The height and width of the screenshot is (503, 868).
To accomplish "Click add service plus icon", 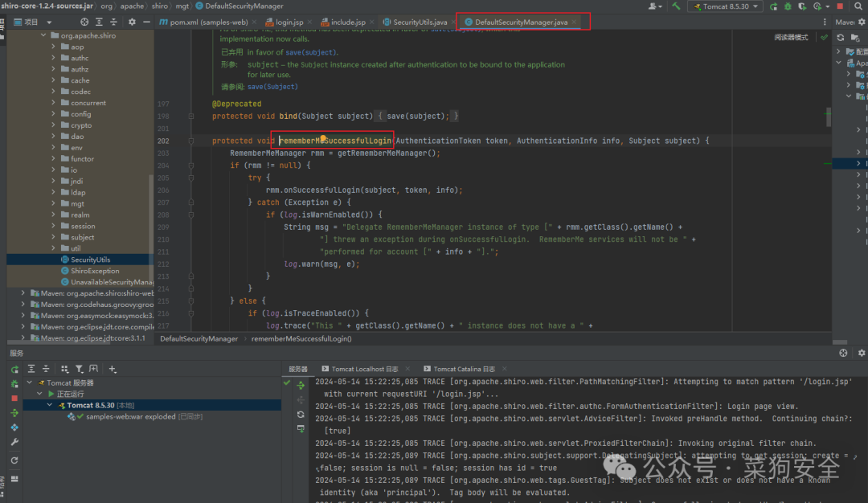I will [x=113, y=369].
